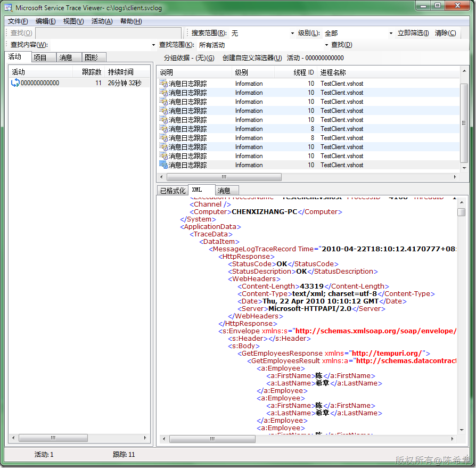
Task: Click CHENXIZHANG-PC computer name text
Action: tap(264, 211)
